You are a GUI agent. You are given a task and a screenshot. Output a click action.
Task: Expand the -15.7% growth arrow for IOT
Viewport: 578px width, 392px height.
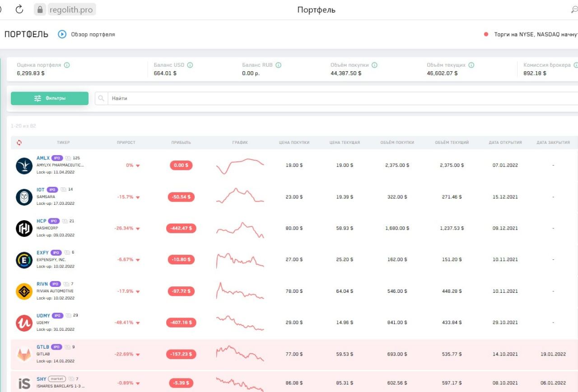[x=138, y=197]
